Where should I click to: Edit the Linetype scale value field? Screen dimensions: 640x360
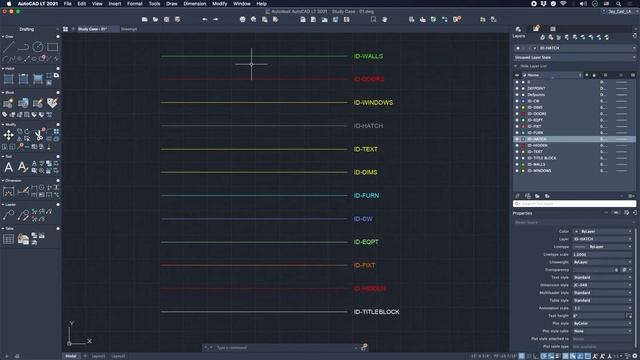point(602,254)
